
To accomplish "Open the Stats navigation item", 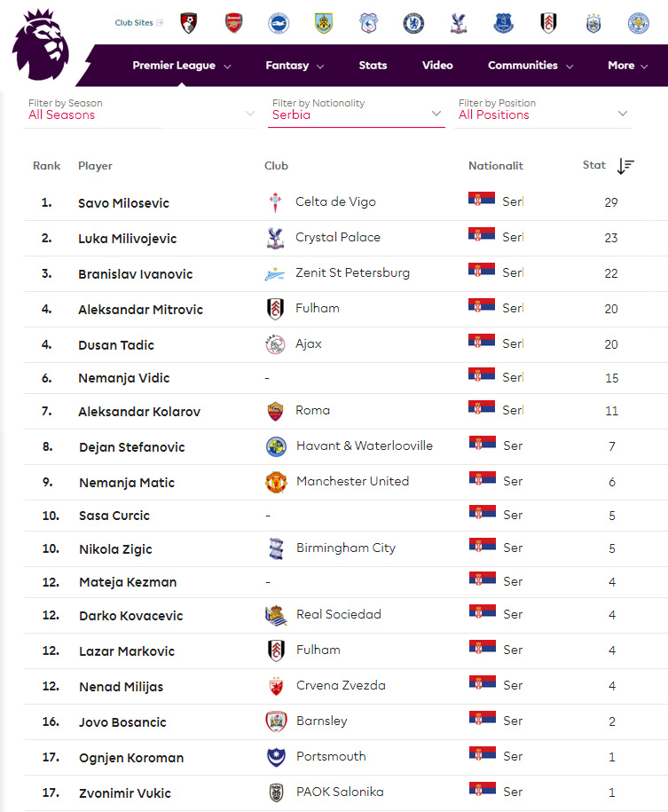I will pos(373,66).
